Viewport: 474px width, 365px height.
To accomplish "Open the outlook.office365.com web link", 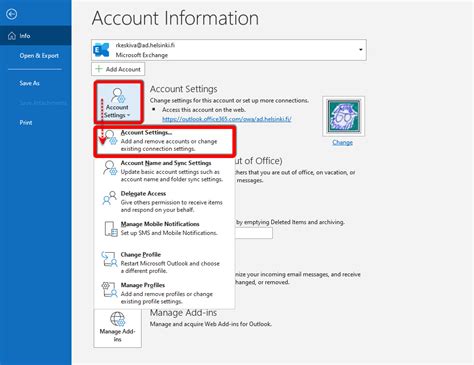I will [227, 119].
